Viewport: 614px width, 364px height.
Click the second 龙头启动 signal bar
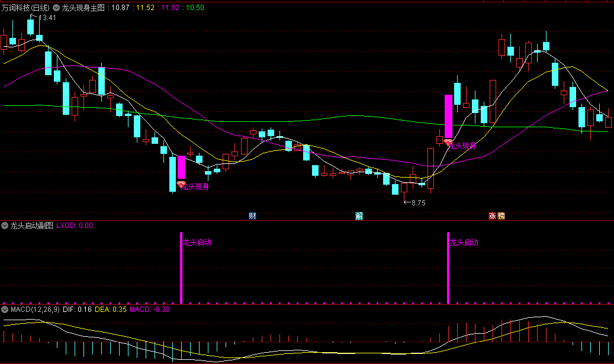pos(448,268)
